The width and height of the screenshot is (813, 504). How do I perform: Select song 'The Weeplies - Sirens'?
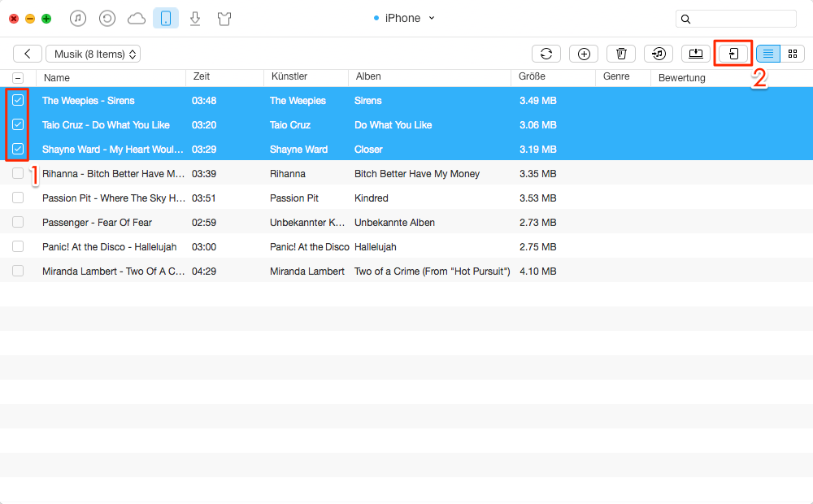coord(89,101)
